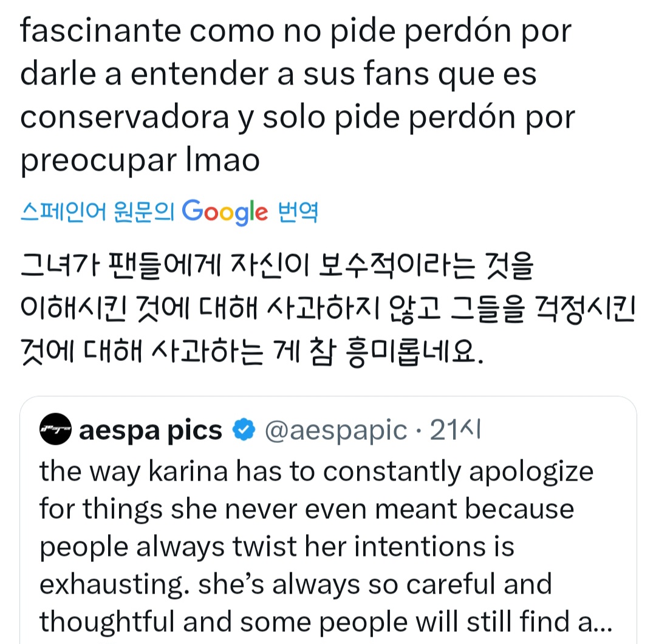Click the 21시 timestamp of quoted post
The height and width of the screenshot is (644, 656).
coord(456,431)
